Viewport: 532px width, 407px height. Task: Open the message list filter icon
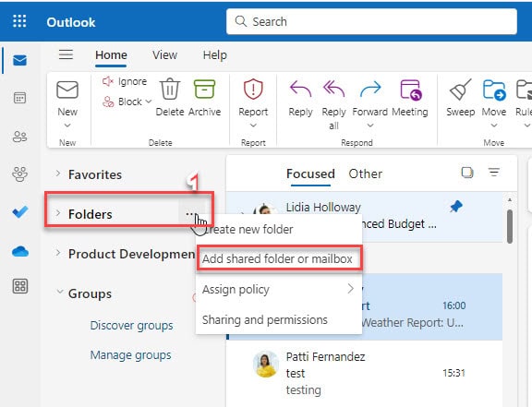click(494, 173)
